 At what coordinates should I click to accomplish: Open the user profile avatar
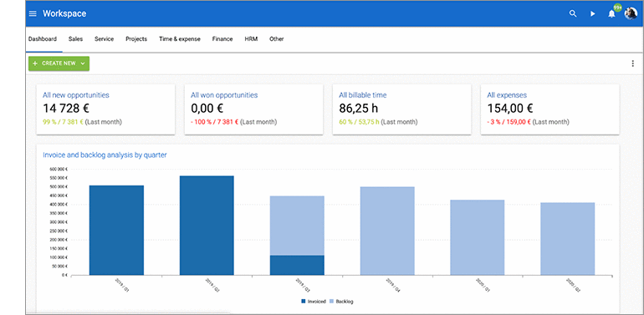(x=631, y=13)
